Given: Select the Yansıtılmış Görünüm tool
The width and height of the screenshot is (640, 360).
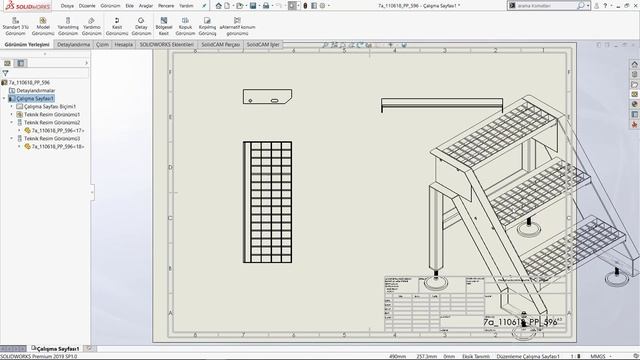Looking at the screenshot, I should click(x=68, y=26).
